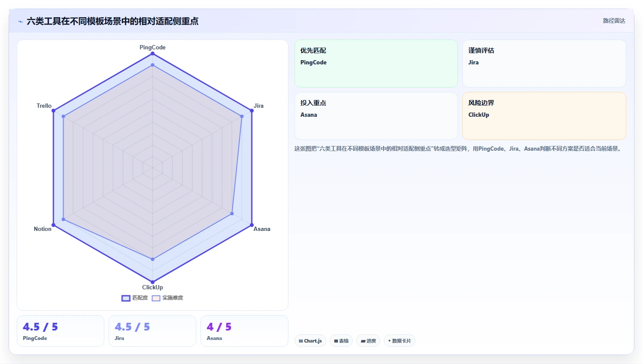The image size is (643, 364).
Task: Click the outer Trello data point on radar
Action: click(x=53, y=111)
